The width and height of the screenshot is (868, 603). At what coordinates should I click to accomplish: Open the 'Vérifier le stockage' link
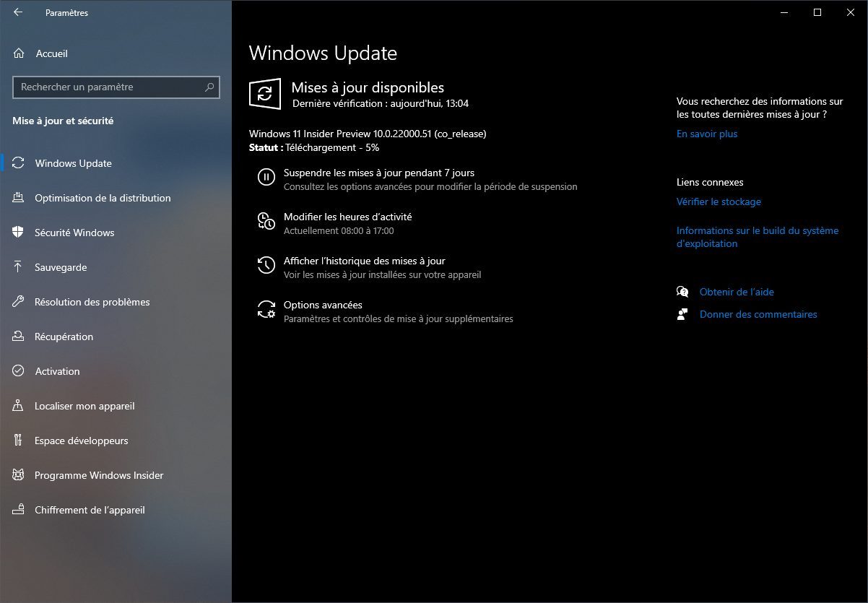click(719, 201)
